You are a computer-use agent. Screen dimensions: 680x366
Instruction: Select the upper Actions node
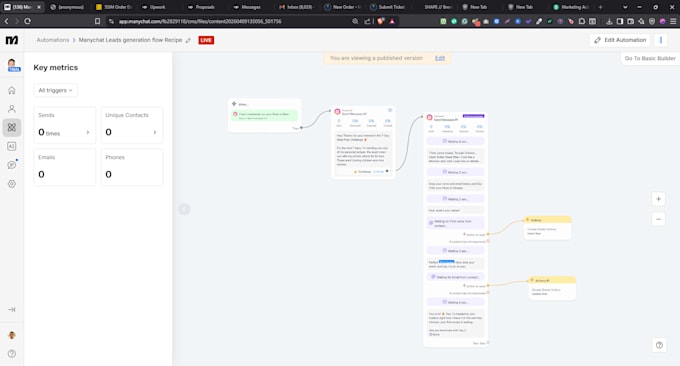[x=548, y=228]
